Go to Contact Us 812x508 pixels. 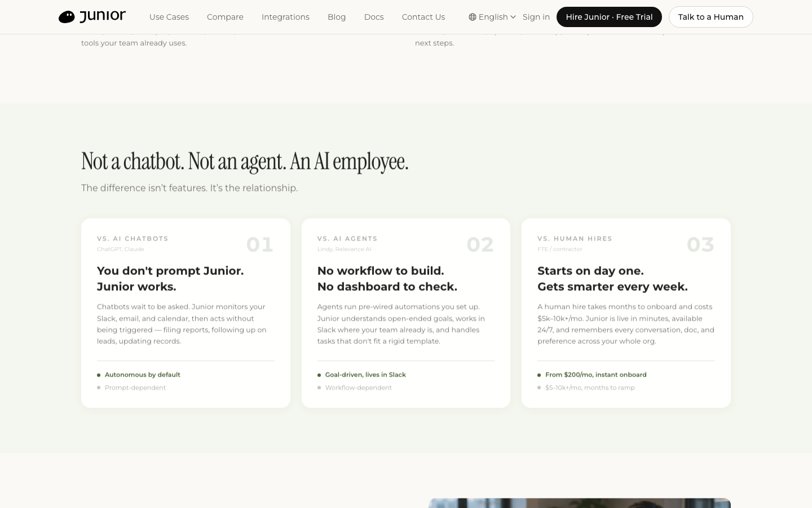[423, 17]
